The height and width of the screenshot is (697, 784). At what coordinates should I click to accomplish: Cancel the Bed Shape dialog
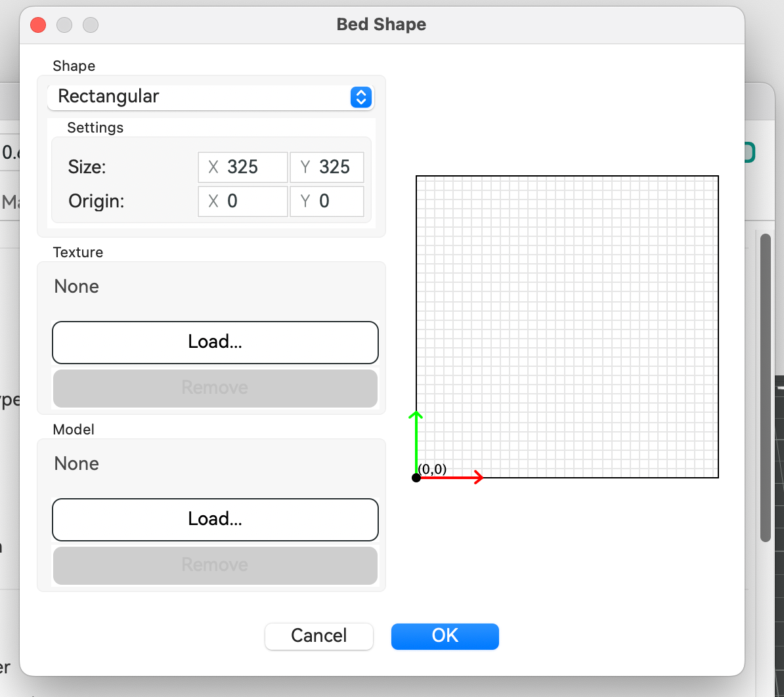(319, 636)
